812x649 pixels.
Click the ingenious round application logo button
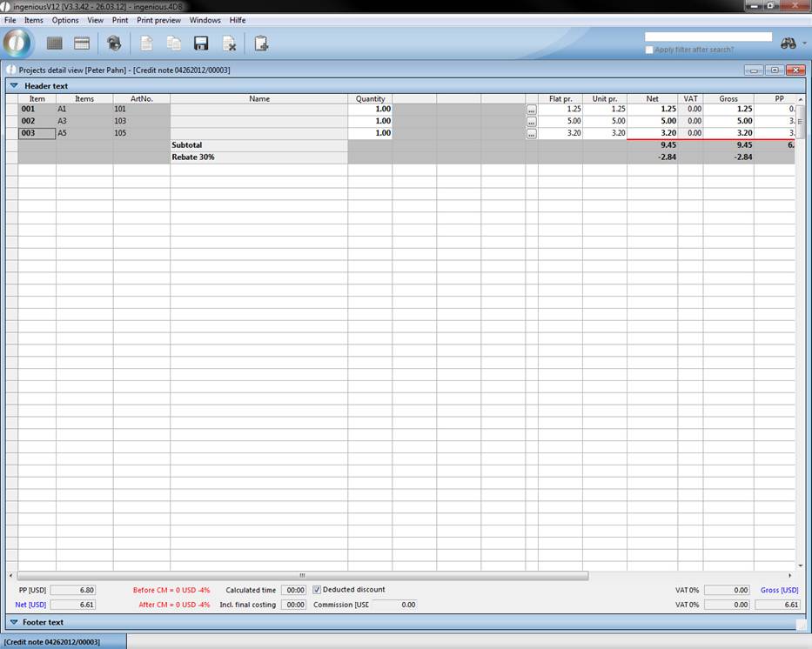pos(17,43)
